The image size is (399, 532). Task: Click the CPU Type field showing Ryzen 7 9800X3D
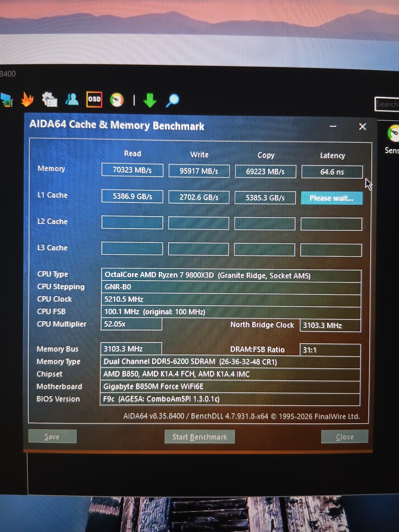231,275
